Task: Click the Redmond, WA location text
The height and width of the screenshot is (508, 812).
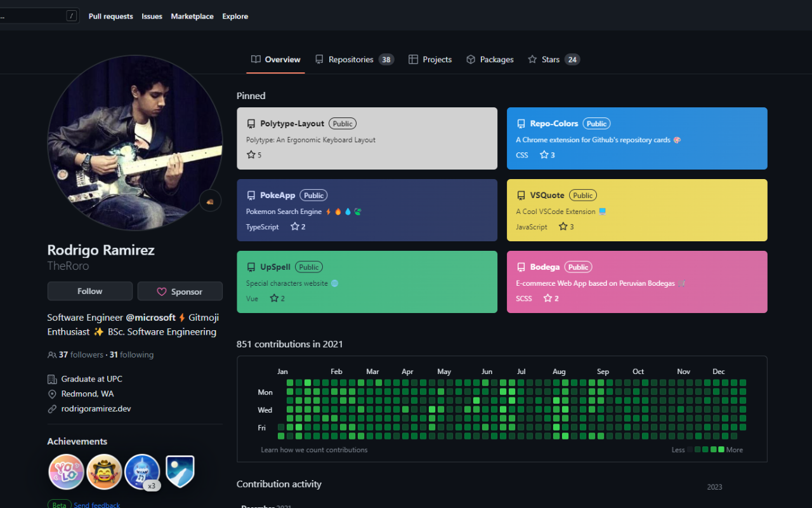Action: pyautogui.click(x=88, y=394)
